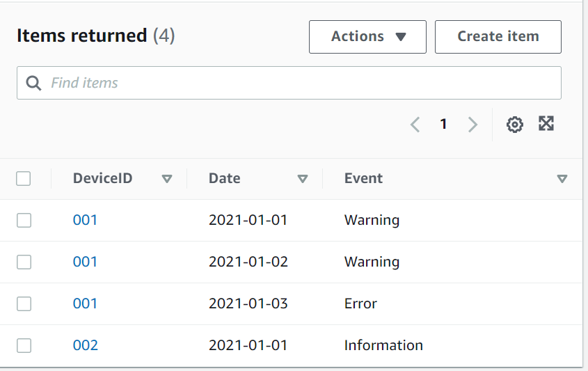Open table settings gear icon

coord(514,125)
